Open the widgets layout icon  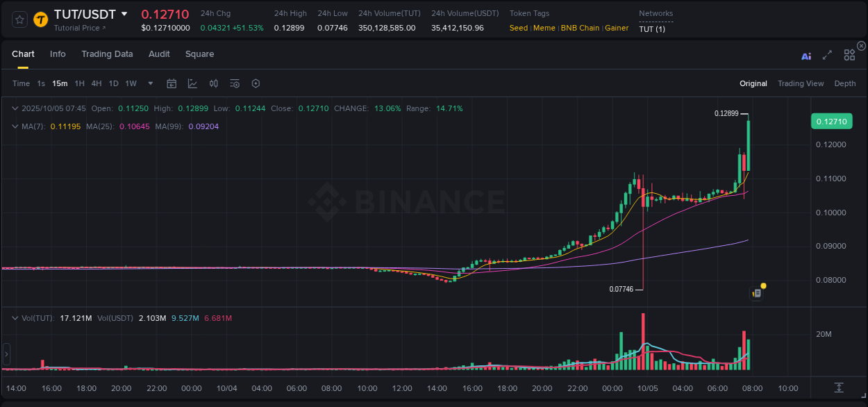pyautogui.click(x=849, y=55)
